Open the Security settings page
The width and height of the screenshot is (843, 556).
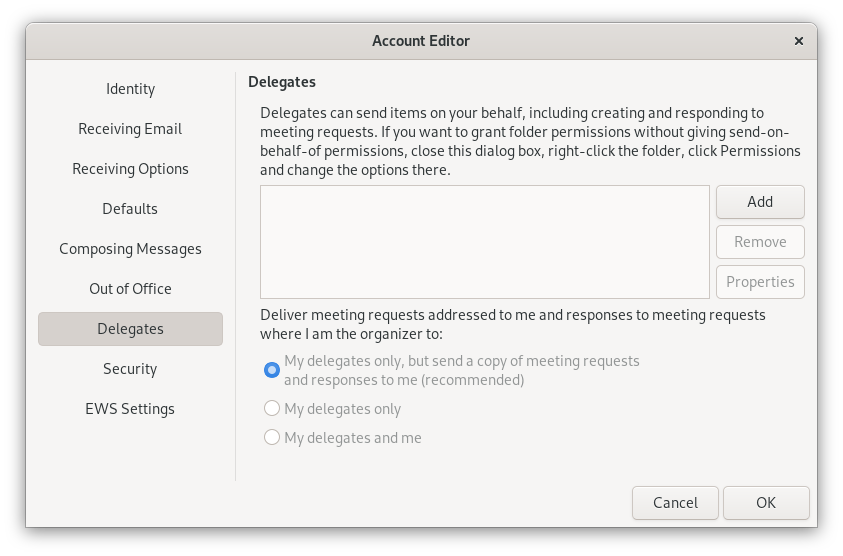130,369
